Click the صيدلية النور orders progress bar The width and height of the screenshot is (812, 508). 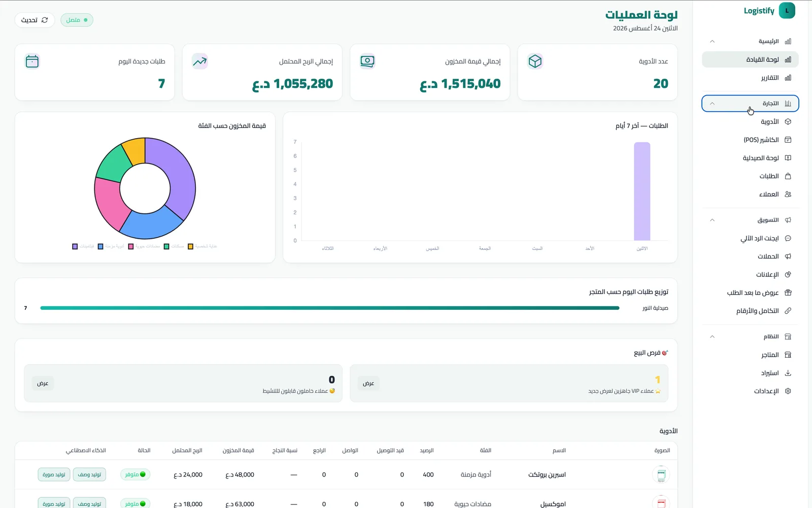(x=330, y=308)
